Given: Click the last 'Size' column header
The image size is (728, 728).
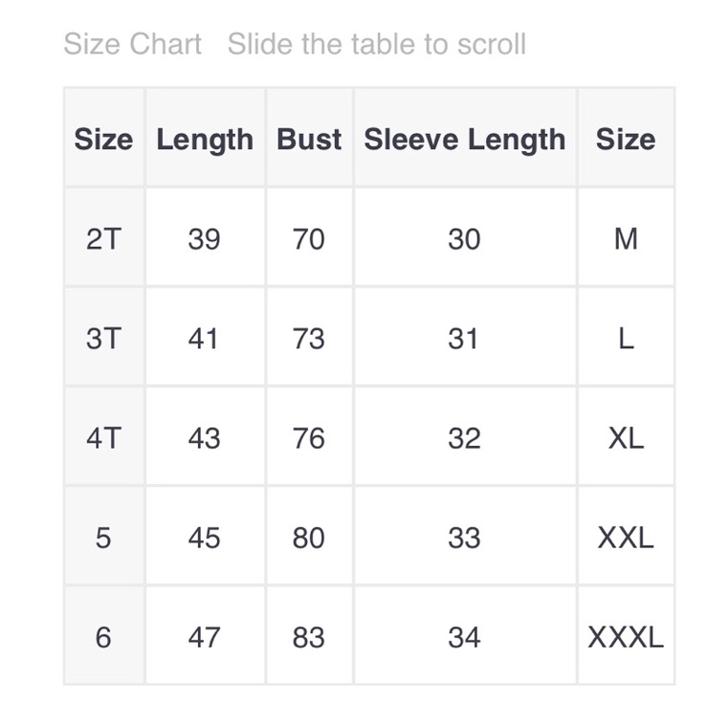Looking at the screenshot, I should coord(626,140).
